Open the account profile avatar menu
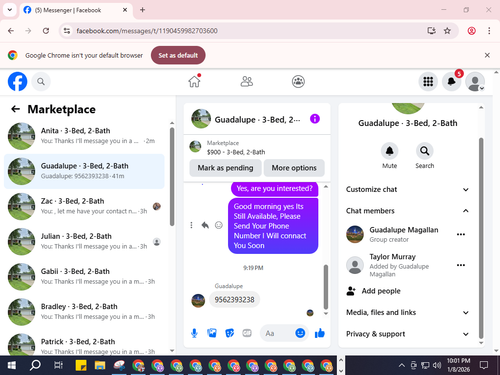500x375 pixels. [475, 81]
